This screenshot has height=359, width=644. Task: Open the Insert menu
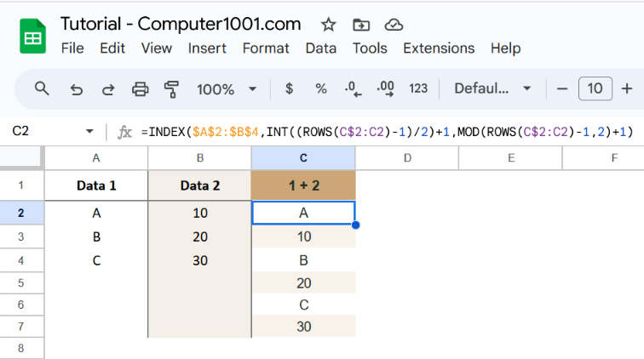click(207, 48)
